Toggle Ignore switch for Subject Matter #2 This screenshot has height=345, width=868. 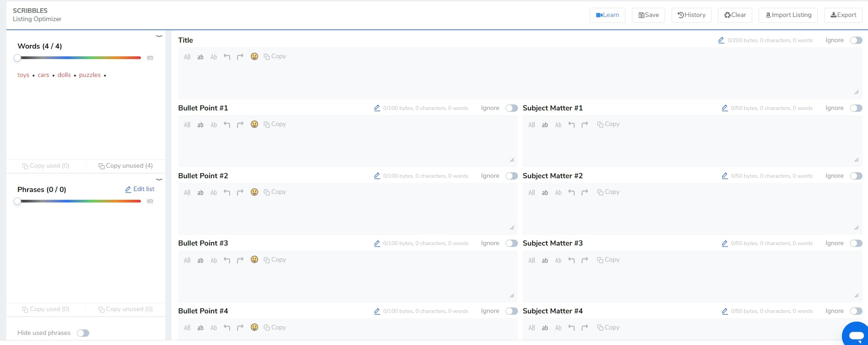point(856,176)
